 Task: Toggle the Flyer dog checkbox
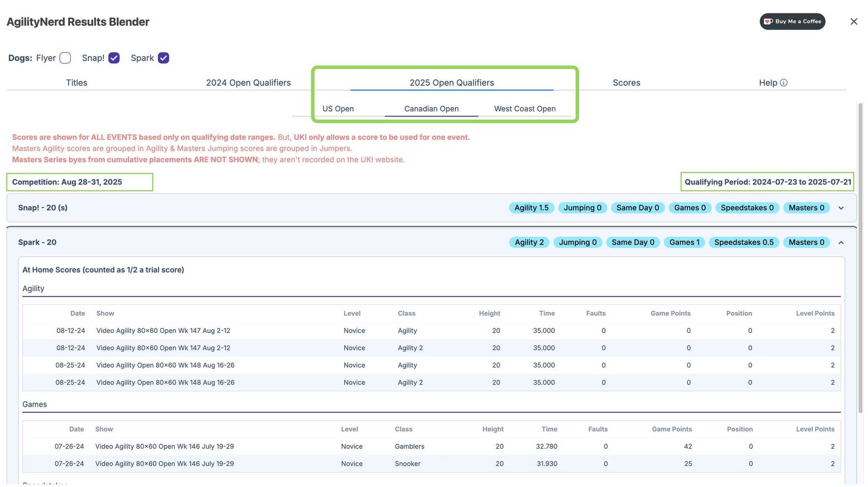(65, 58)
